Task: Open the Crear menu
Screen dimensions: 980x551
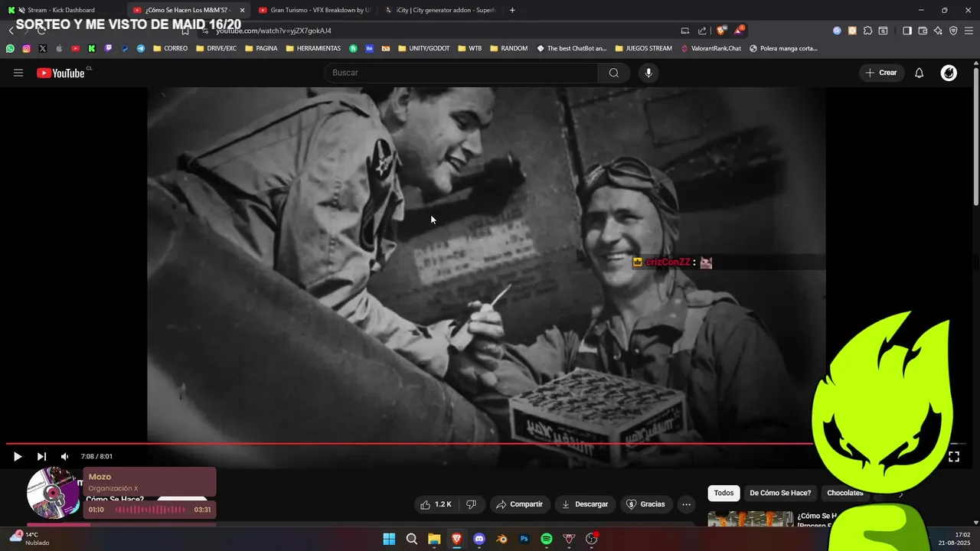Action: coord(881,73)
